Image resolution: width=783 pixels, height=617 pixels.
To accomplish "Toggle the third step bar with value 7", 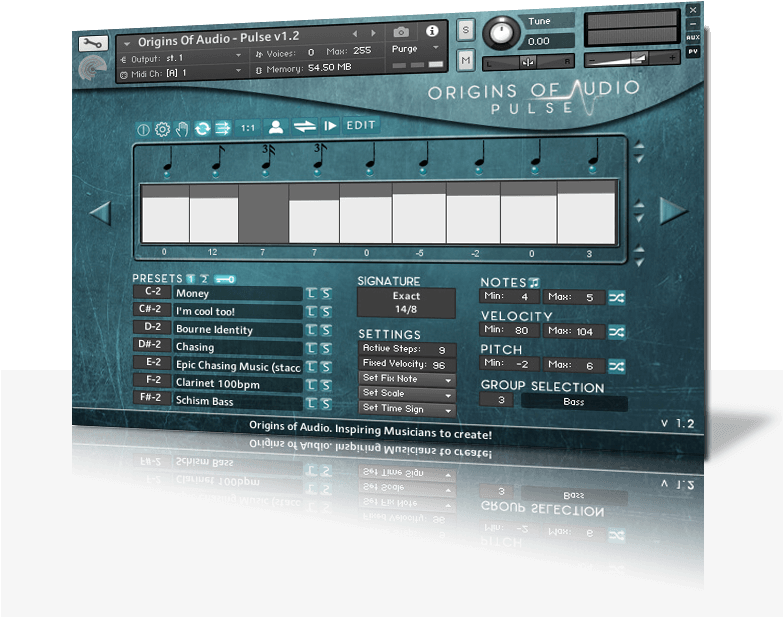I will (x=263, y=213).
